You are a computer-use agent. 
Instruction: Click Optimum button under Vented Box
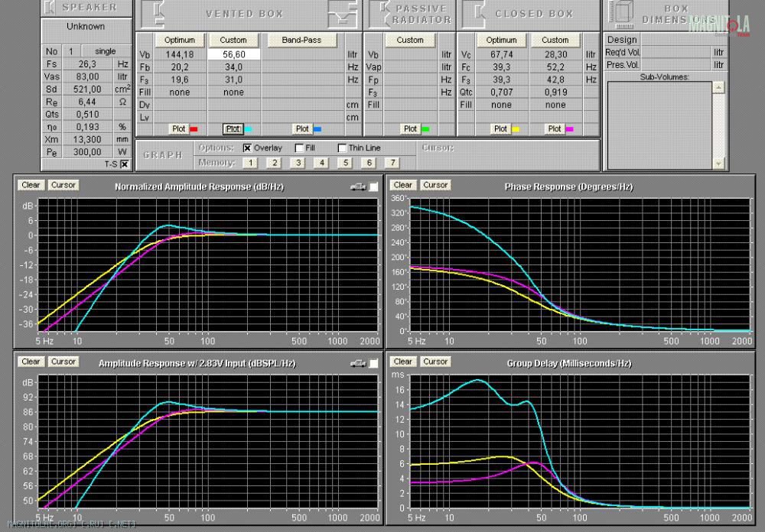pyautogui.click(x=181, y=40)
